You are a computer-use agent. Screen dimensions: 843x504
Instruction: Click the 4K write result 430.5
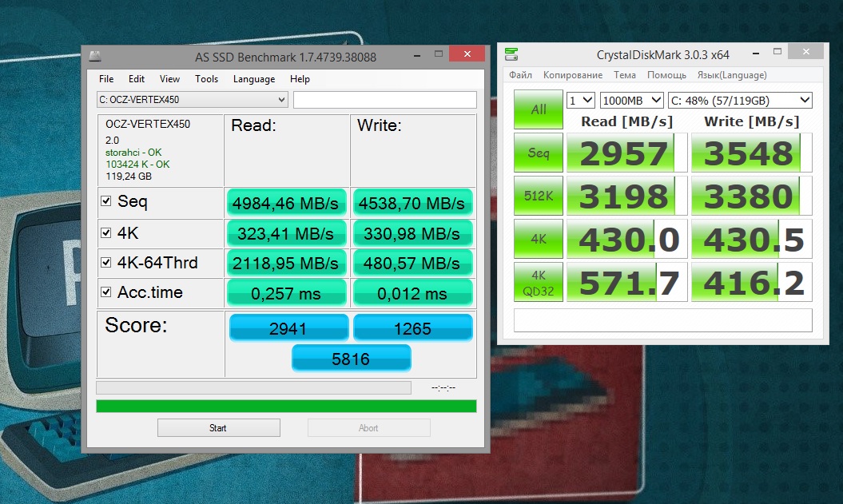pos(752,239)
